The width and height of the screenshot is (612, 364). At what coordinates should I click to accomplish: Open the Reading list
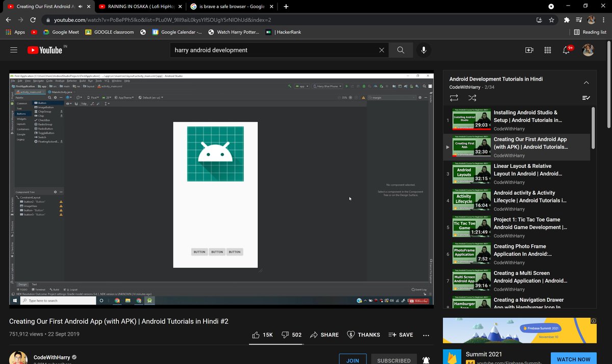590,32
